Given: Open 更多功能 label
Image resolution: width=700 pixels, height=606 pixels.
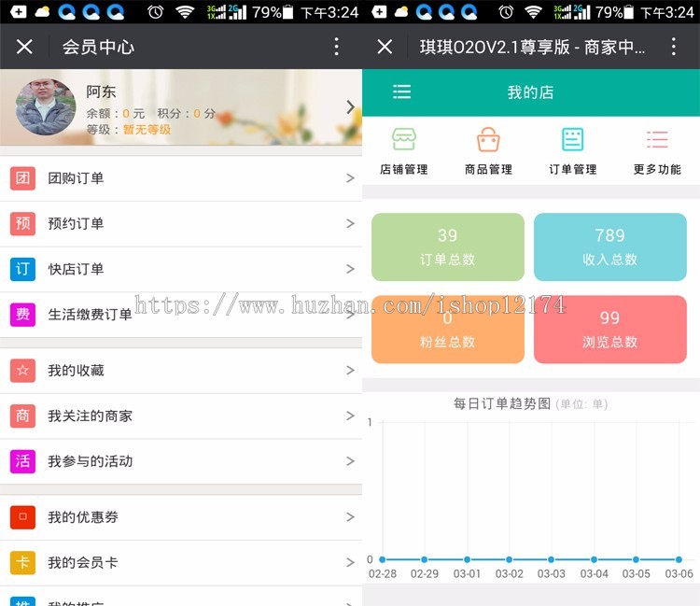Looking at the screenshot, I should tap(657, 169).
